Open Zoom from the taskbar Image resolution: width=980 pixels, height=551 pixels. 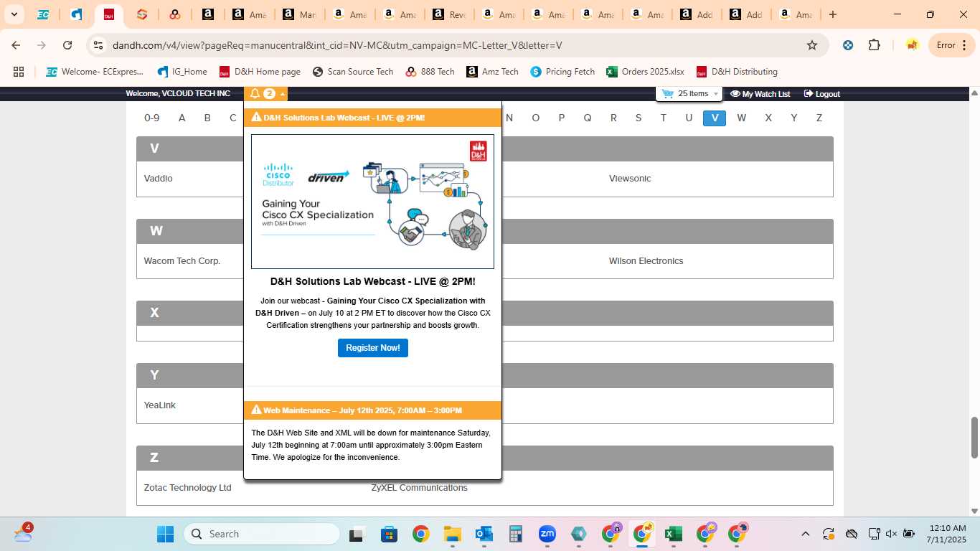[x=547, y=534]
